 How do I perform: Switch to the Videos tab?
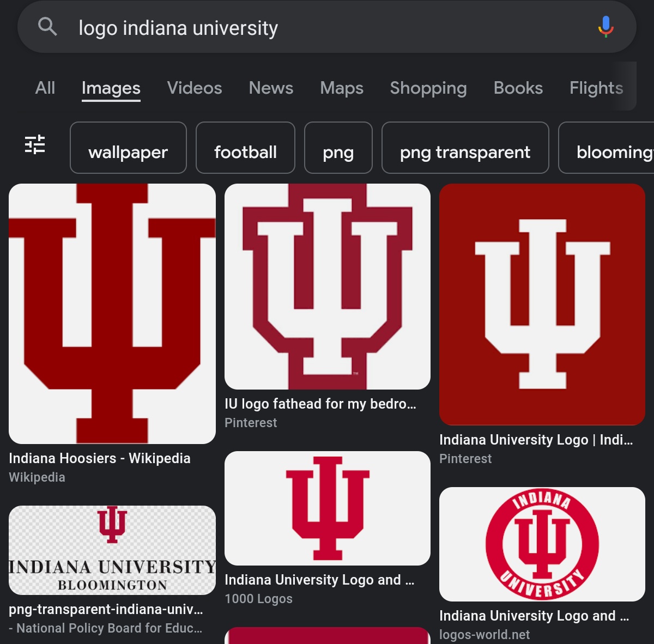tap(195, 88)
